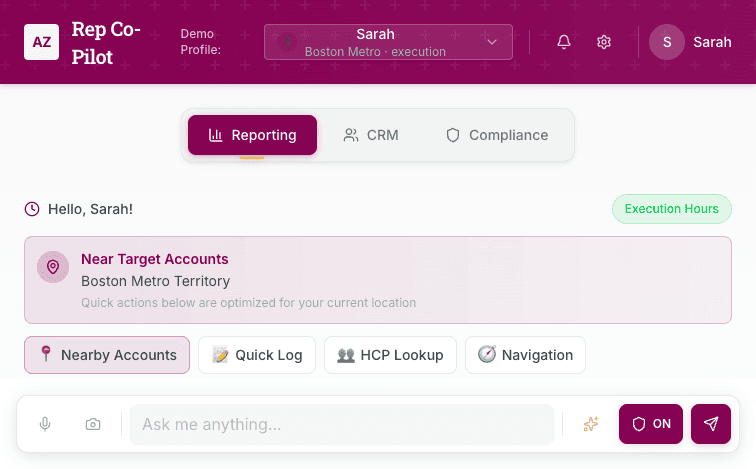756x469 pixels.
Task: Expand the Demo Profile dropdown
Action: (388, 42)
